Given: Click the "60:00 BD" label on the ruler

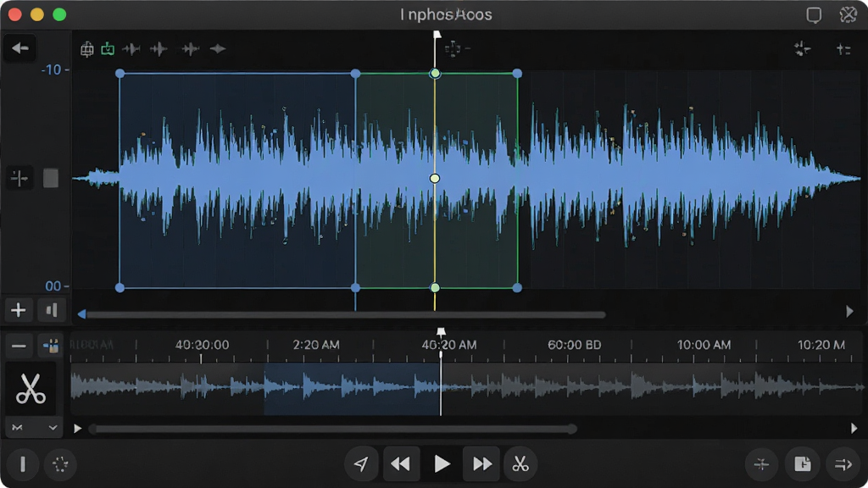Looking at the screenshot, I should coord(575,345).
